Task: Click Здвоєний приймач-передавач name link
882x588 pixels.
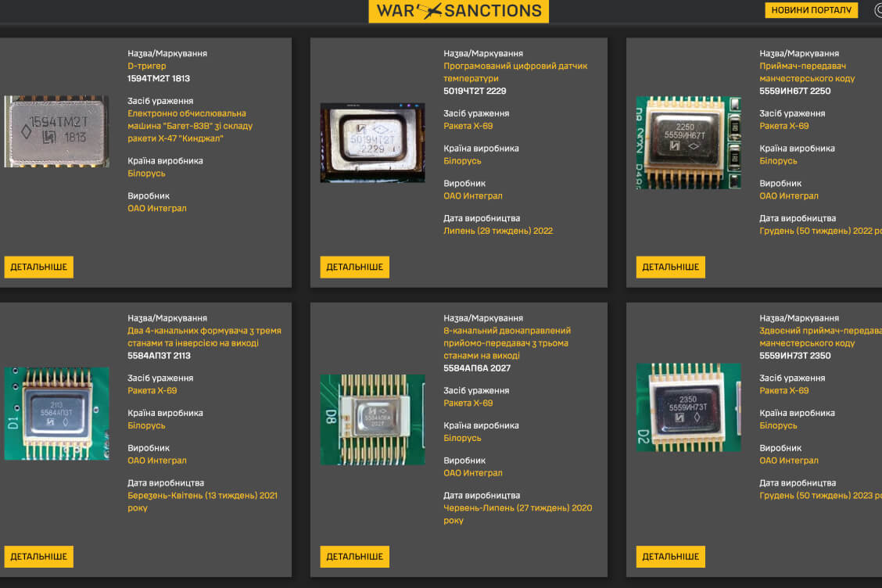Action: click(x=821, y=336)
